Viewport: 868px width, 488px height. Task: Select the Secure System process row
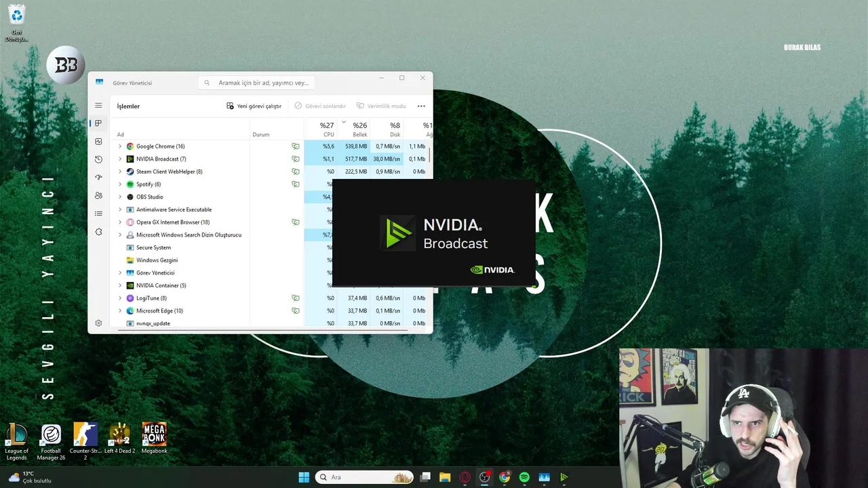tap(271, 247)
